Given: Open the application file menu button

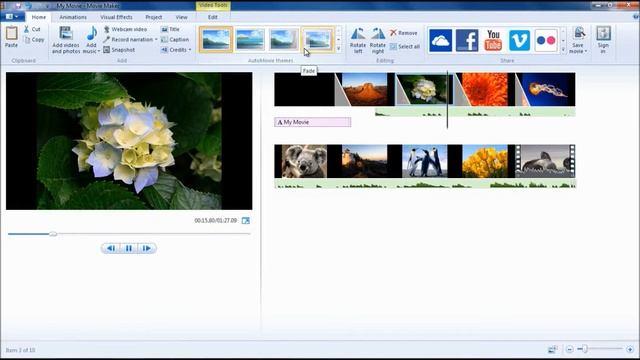Looking at the screenshot, I should click(12, 17).
